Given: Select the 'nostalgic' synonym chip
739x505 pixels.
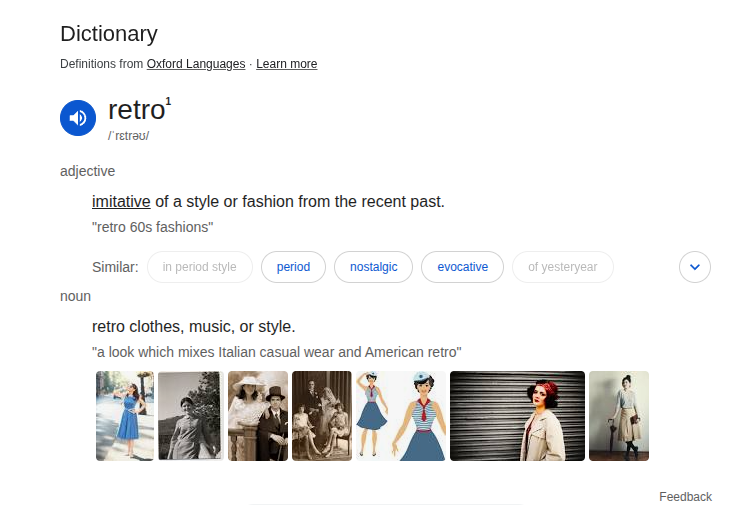Looking at the screenshot, I should coord(373,267).
